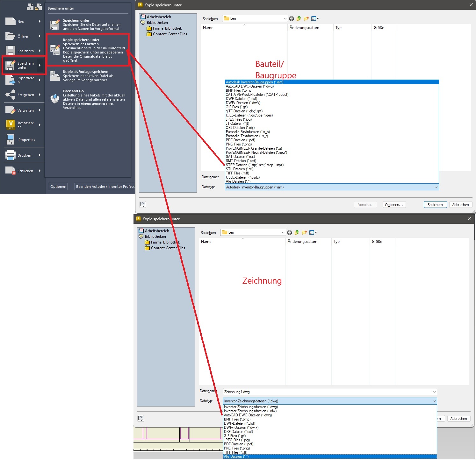Click 'Beenden Autodesk Inventor Professional' button
The image size is (476, 460).
(105, 187)
